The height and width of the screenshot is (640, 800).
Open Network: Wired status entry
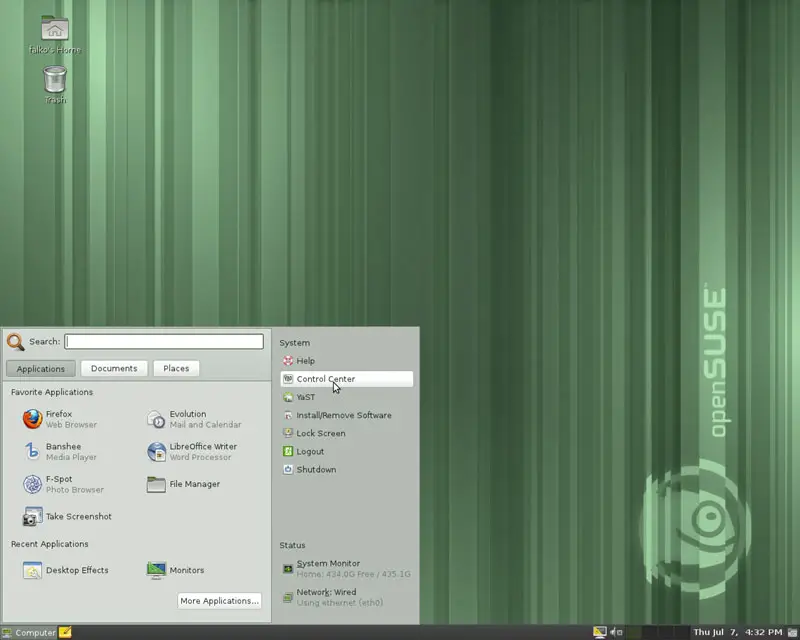click(x=347, y=597)
